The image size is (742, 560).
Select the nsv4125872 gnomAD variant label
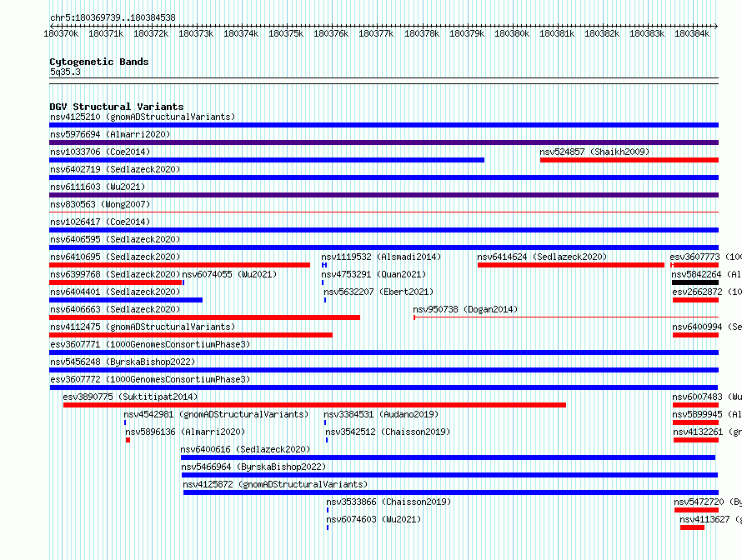pyautogui.click(x=275, y=484)
